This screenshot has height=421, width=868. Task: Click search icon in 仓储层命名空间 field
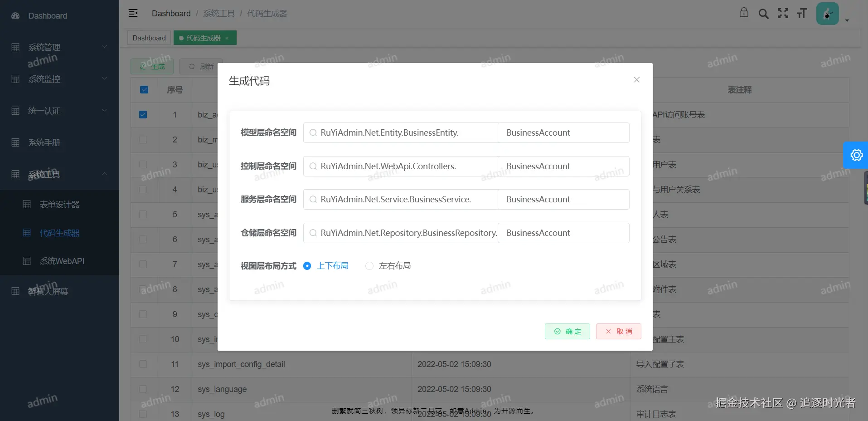[x=313, y=233]
